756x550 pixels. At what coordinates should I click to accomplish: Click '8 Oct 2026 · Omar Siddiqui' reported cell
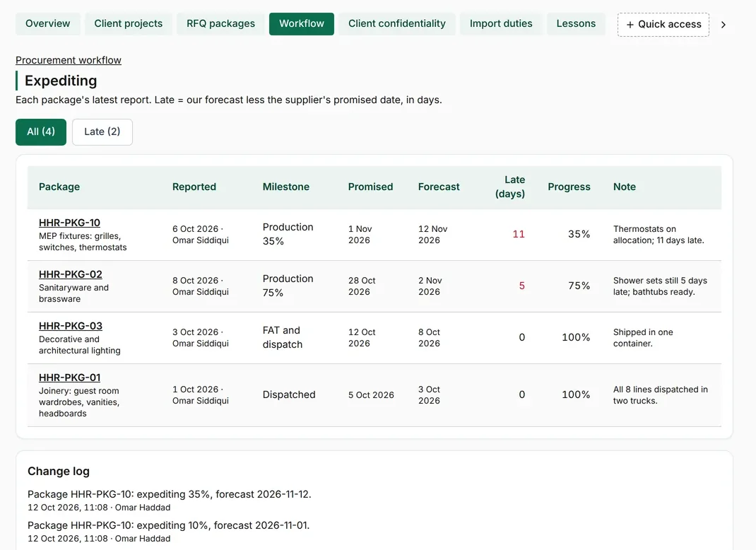201,286
